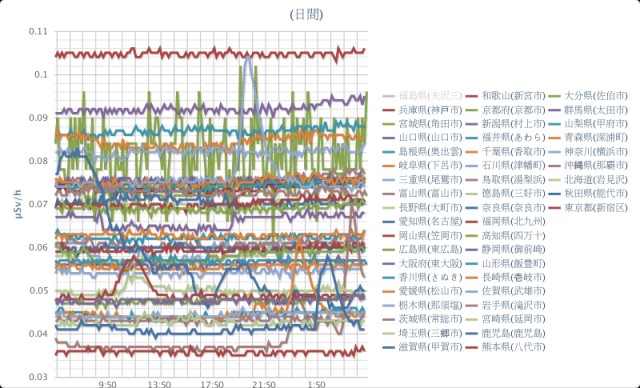Toggle 東京都(新宿区) series in legend
The width and height of the screenshot is (640, 388).
[587, 207]
